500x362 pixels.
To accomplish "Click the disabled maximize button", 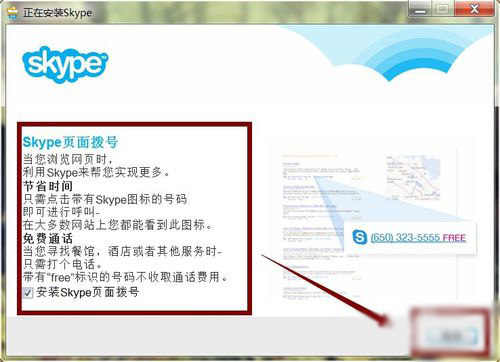I will click(x=443, y=9).
